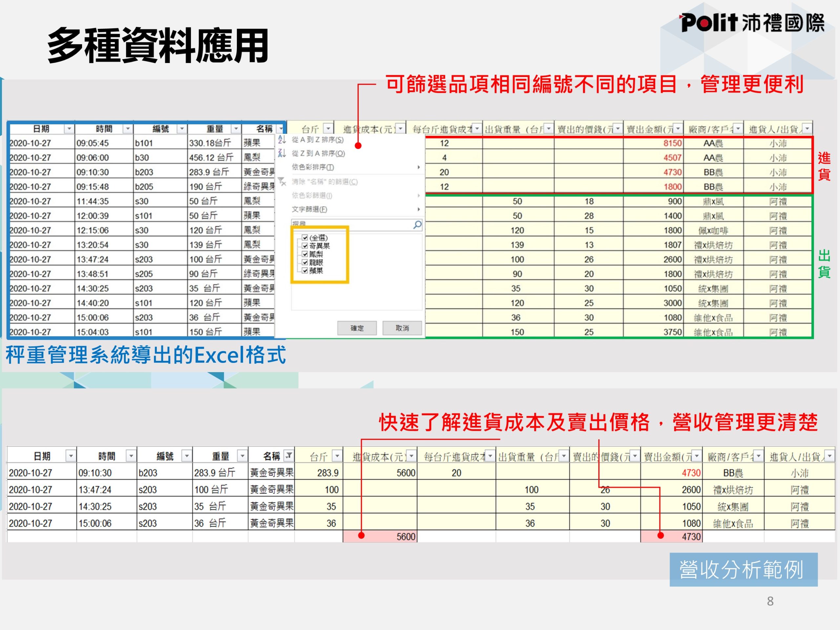Select cell "b203" in lower table
This screenshot has width=840, height=630.
[164, 473]
